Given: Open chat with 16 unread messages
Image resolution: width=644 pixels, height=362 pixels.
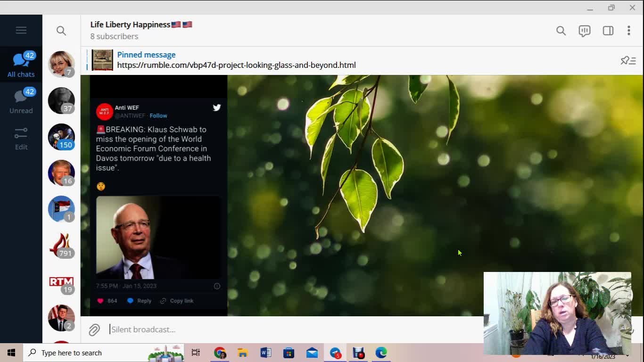Looking at the screenshot, I should [61, 173].
